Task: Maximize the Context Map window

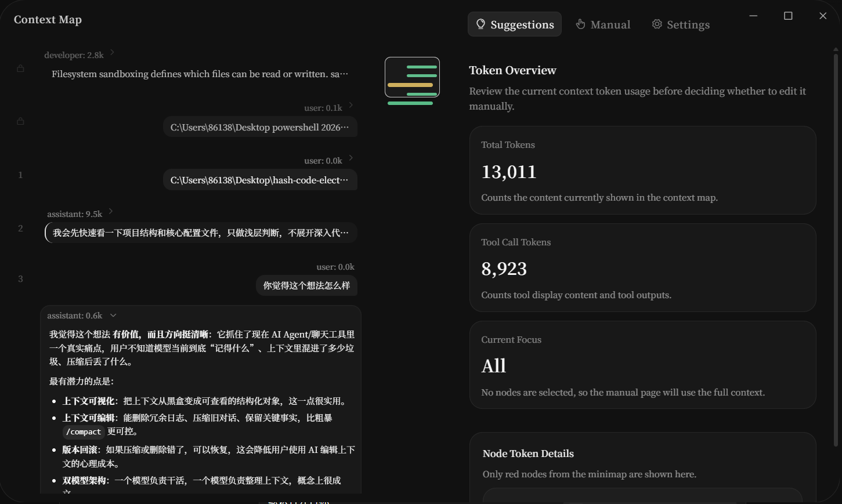Action: (x=788, y=16)
